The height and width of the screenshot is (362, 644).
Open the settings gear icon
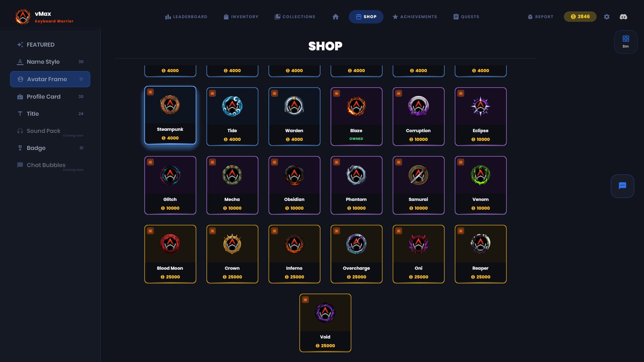[x=606, y=17]
